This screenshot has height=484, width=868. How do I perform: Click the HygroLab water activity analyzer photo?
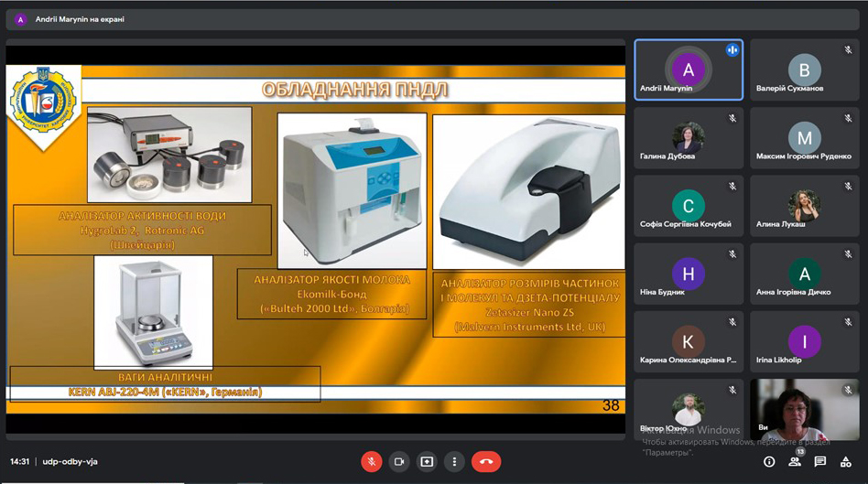[x=169, y=155]
